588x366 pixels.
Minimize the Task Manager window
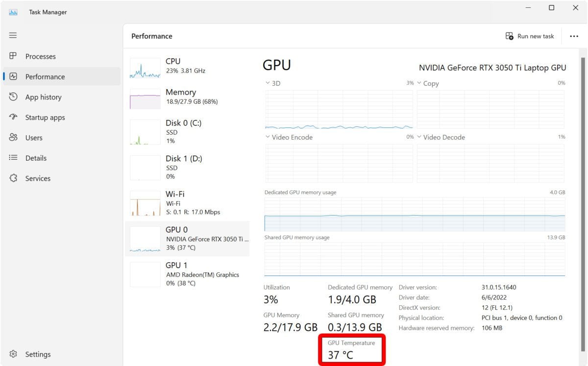[x=528, y=8]
